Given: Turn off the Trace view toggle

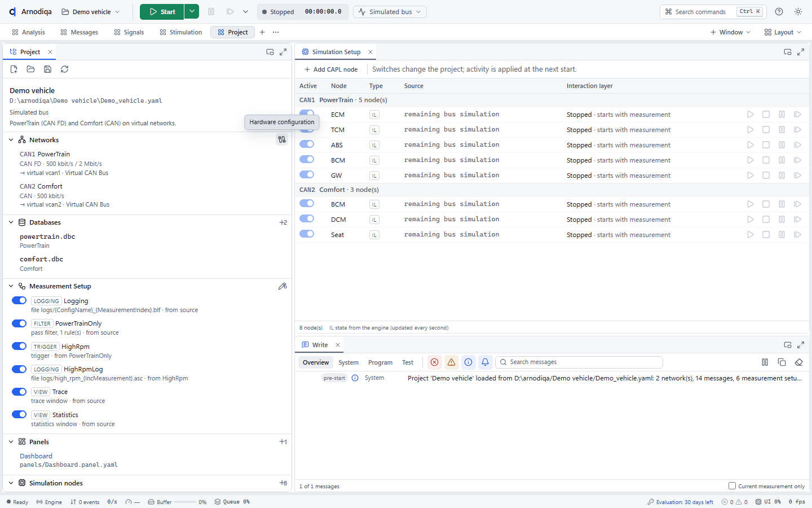Looking at the screenshot, I should click(x=19, y=392).
